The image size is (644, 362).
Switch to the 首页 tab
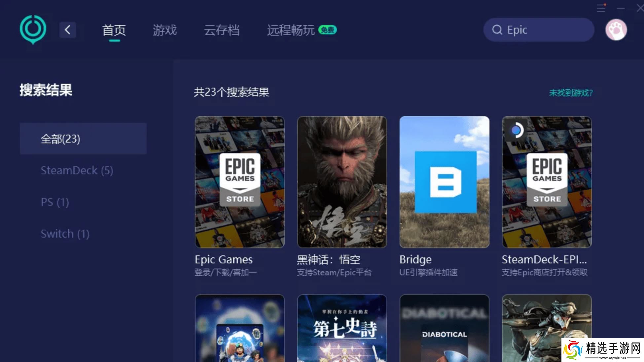point(114,30)
